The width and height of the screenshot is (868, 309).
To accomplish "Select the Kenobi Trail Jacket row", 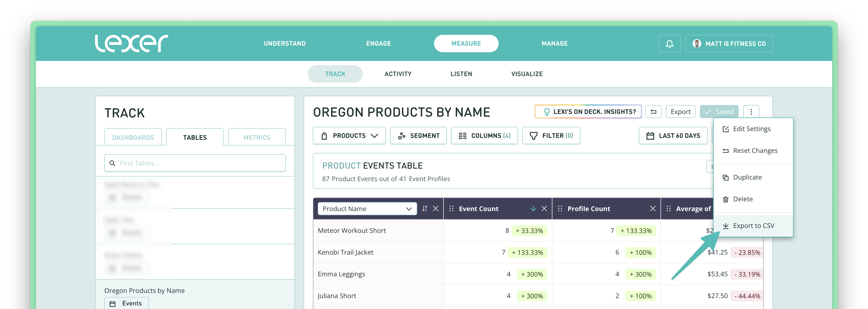I will [x=538, y=252].
